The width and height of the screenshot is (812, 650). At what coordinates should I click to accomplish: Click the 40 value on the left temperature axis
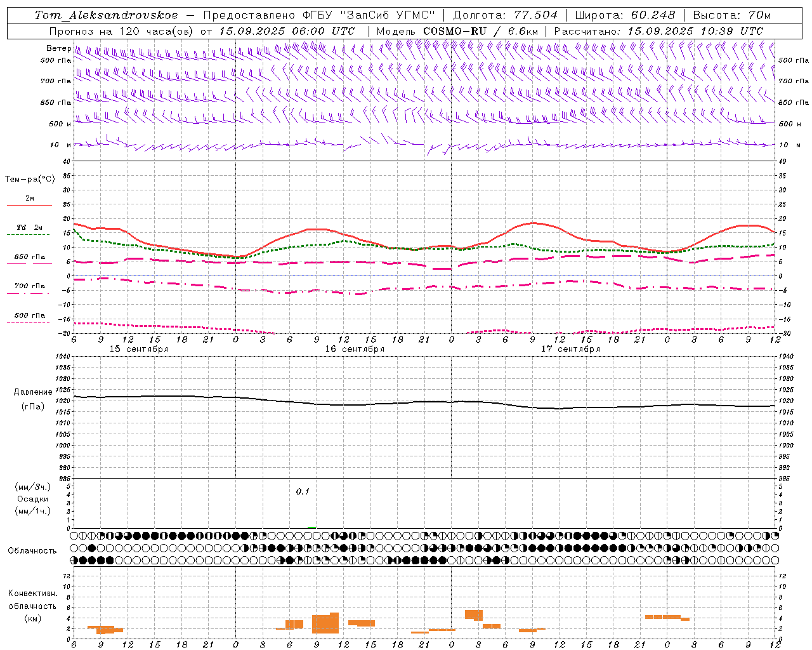(x=66, y=161)
